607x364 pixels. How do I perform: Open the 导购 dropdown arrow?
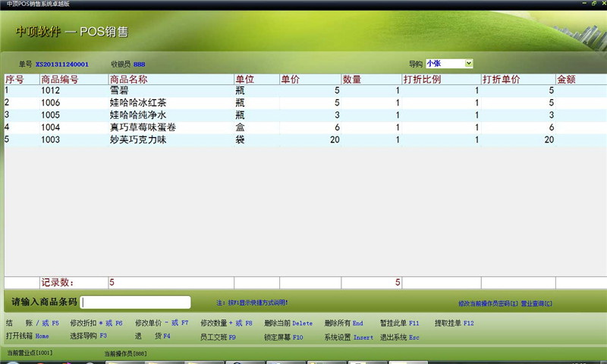coord(468,64)
